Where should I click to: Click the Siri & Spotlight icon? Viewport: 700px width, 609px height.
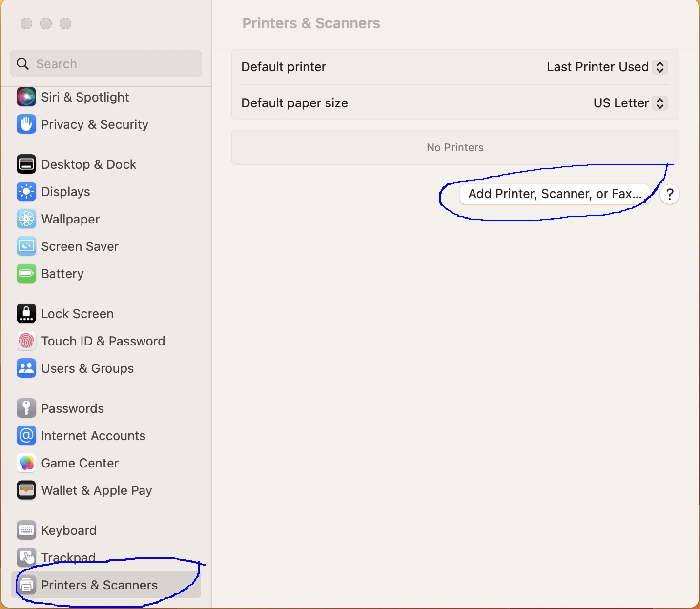click(x=26, y=97)
